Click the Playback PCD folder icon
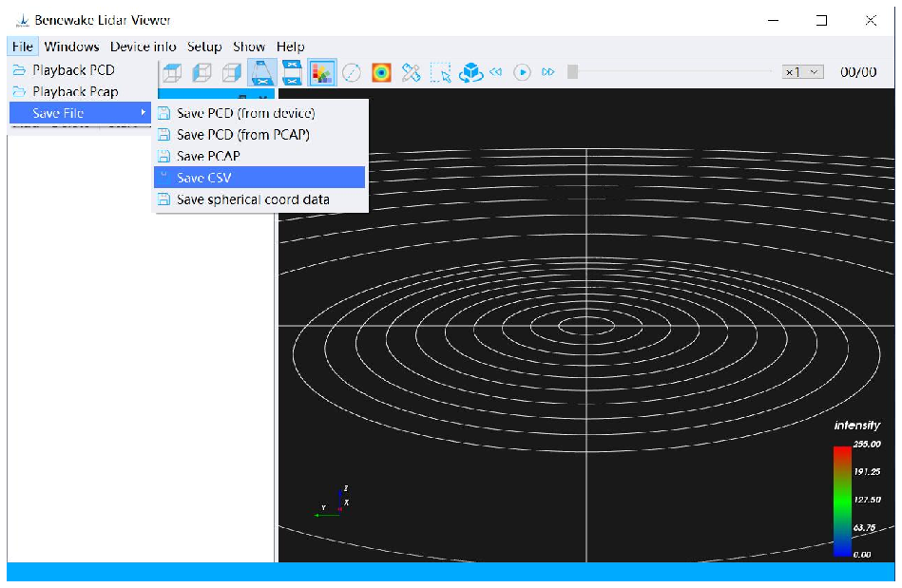This screenshot has height=588, width=902. click(20, 70)
